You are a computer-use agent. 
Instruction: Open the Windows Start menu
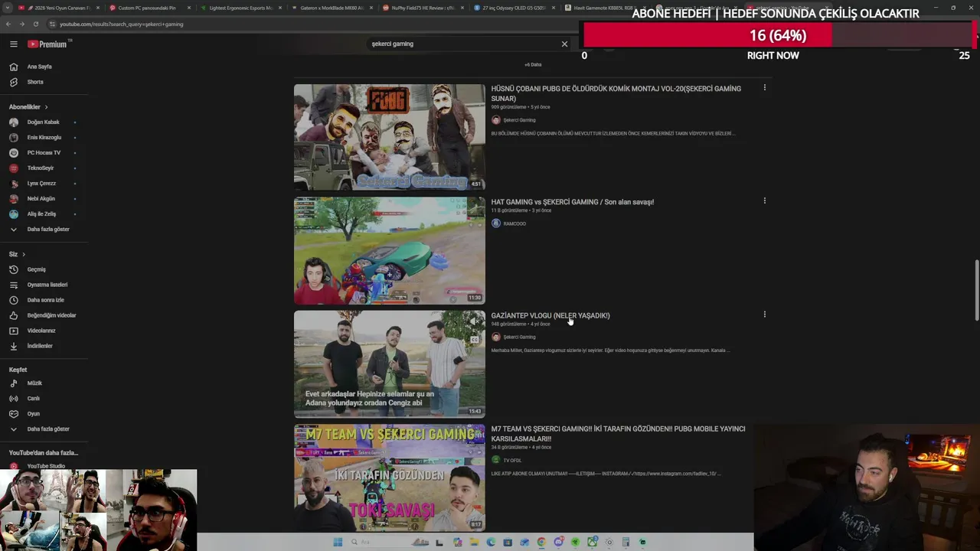coord(338,542)
